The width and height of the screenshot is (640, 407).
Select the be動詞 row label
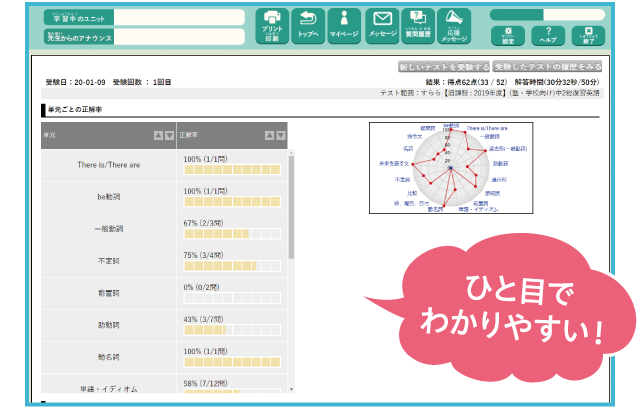(x=109, y=197)
